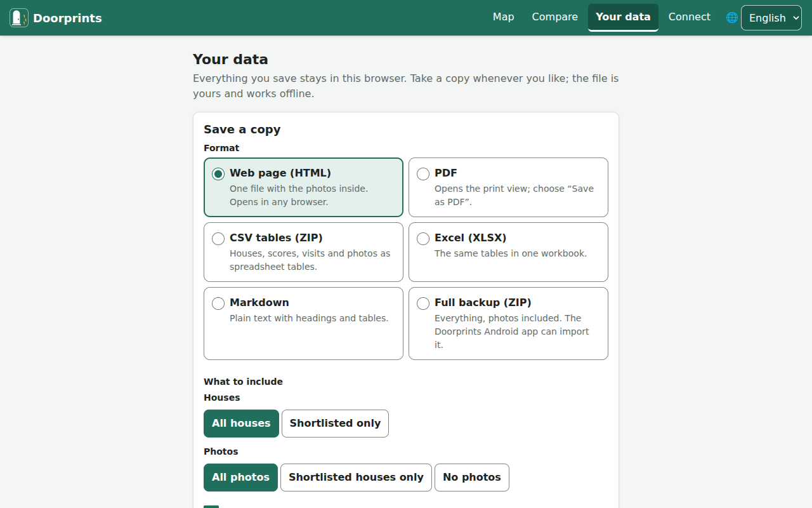Select the All photos option

tap(240, 478)
